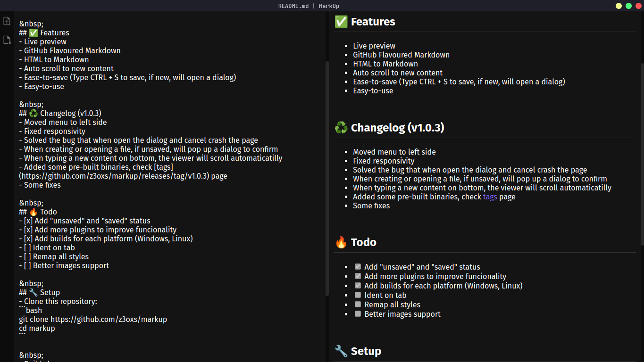Place cursor on '## 🔧 Setup' editor line
The image size is (644, 362).
[x=39, y=292]
